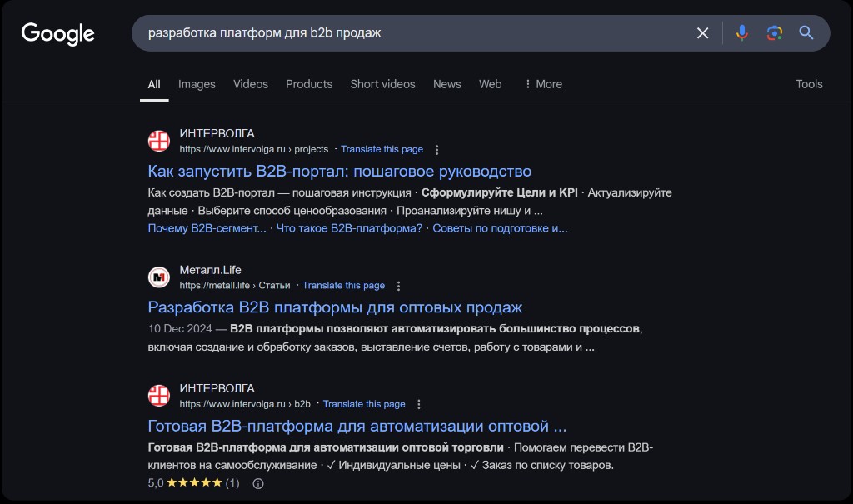
Task: Open three-dot menu for intervolga b2b result
Action: point(418,404)
